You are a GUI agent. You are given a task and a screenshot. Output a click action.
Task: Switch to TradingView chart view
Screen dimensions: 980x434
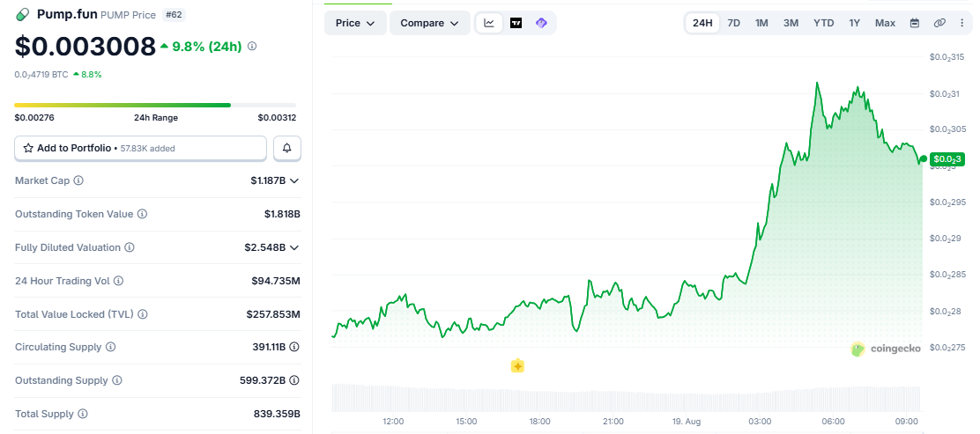point(516,23)
